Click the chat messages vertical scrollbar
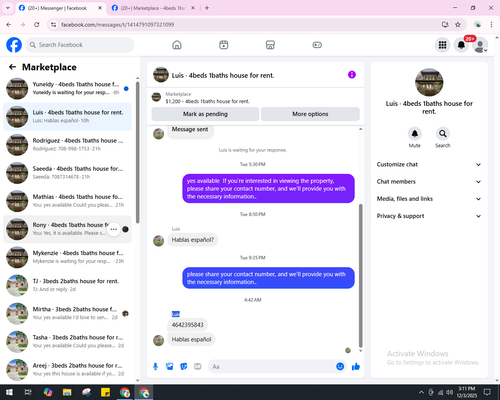 [x=360, y=276]
